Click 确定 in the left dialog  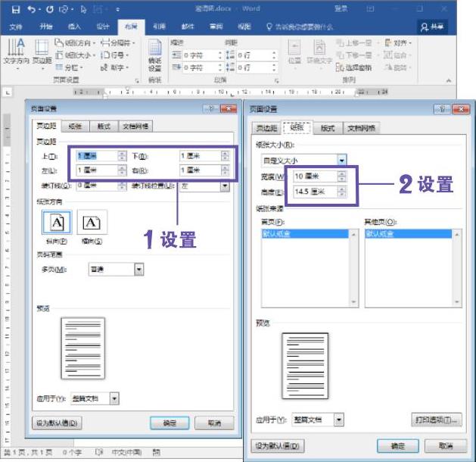[170, 423]
